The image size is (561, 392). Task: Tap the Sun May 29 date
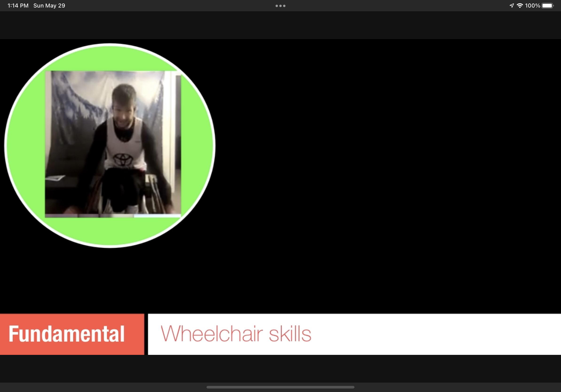pyautogui.click(x=49, y=6)
